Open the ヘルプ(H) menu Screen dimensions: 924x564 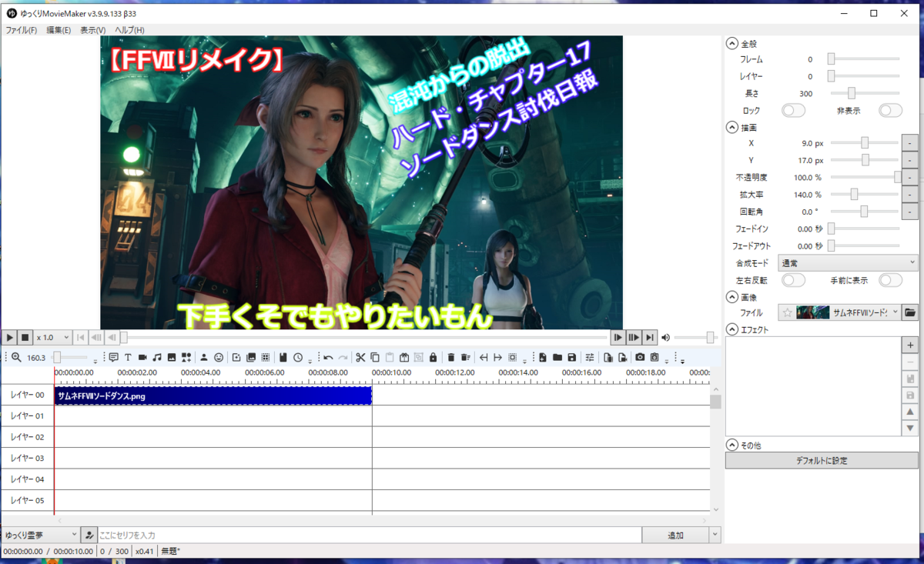129,30
